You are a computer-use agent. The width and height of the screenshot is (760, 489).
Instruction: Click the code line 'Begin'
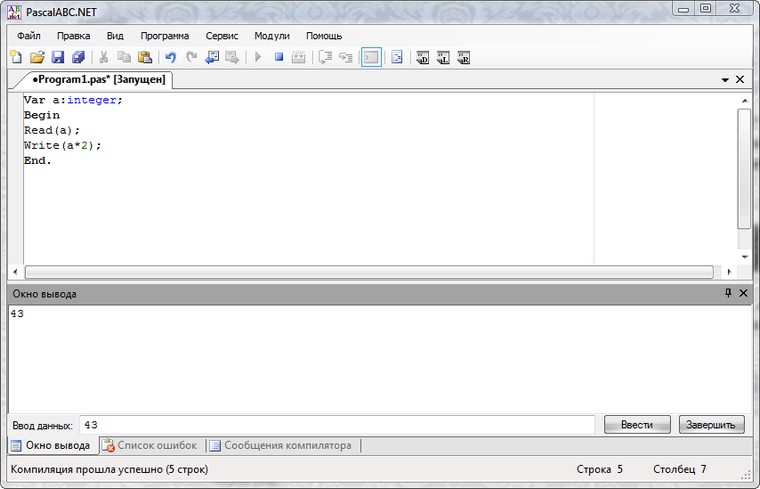point(42,115)
